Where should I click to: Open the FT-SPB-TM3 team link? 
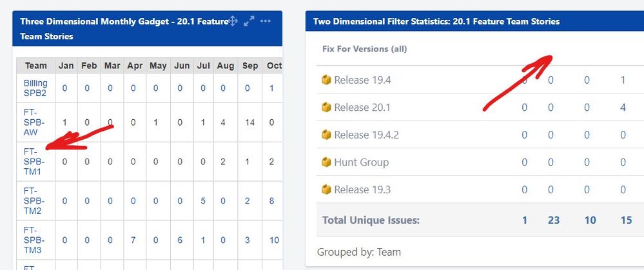coord(34,240)
